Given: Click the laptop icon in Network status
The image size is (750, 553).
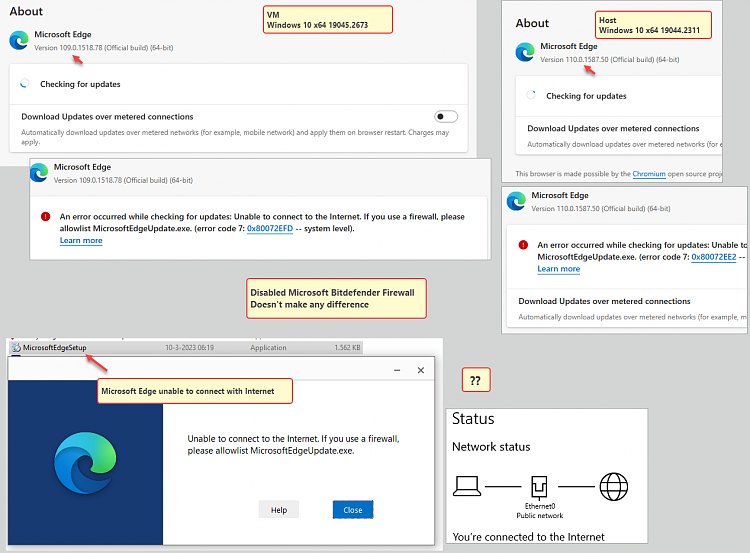Looking at the screenshot, I should click(467, 487).
